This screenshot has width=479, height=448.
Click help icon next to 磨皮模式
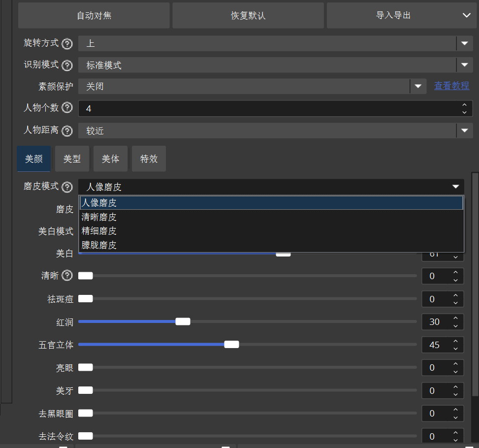tap(67, 187)
